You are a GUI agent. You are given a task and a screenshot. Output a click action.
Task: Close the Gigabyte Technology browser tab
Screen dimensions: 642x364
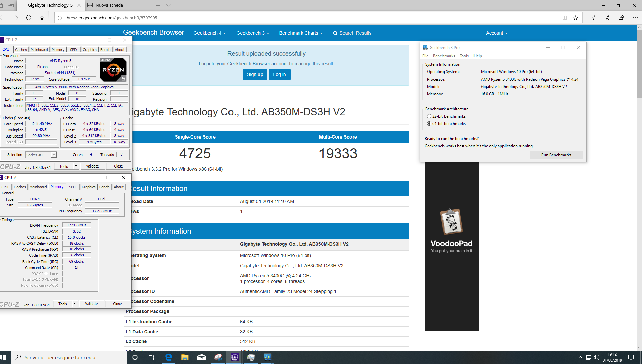pos(79,5)
